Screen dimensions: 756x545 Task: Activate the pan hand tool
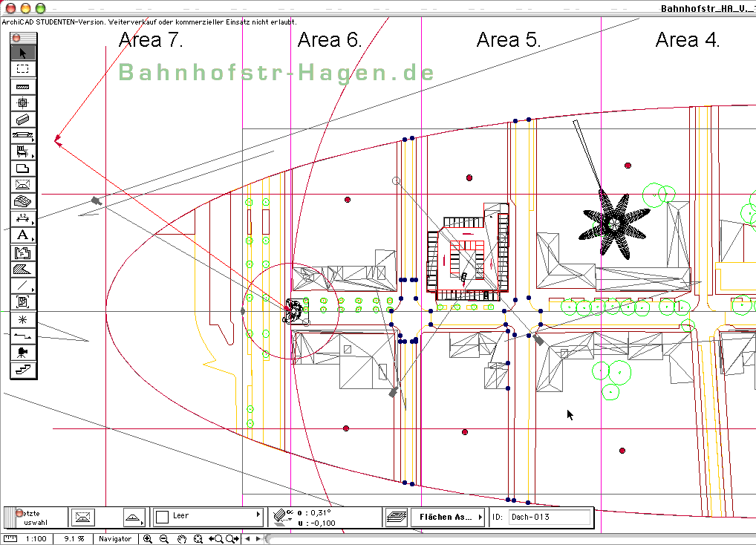(x=181, y=539)
